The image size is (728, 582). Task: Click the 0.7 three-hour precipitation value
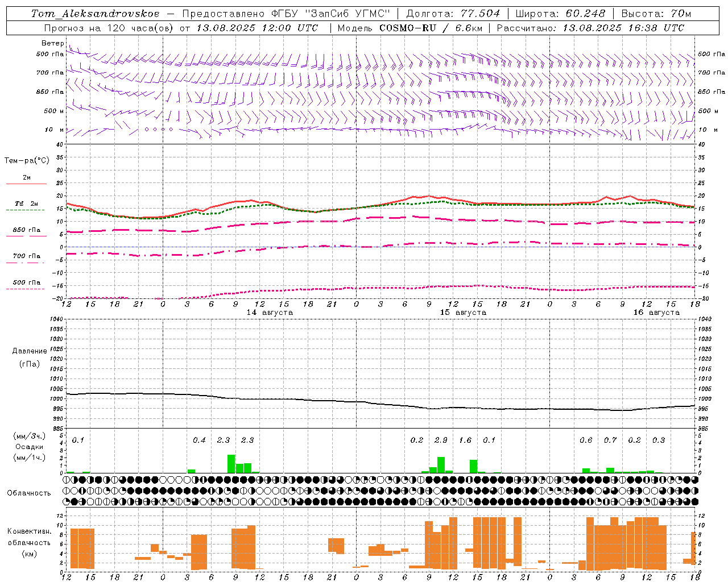click(610, 440)
